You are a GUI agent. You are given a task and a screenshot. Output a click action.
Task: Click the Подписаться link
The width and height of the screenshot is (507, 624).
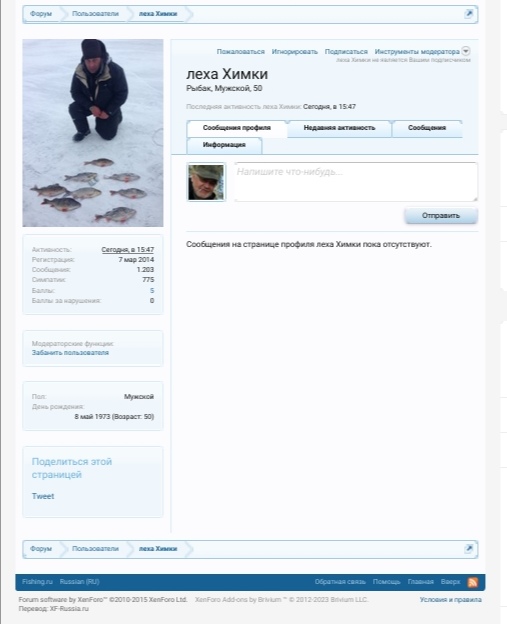[x=346, y=52]
